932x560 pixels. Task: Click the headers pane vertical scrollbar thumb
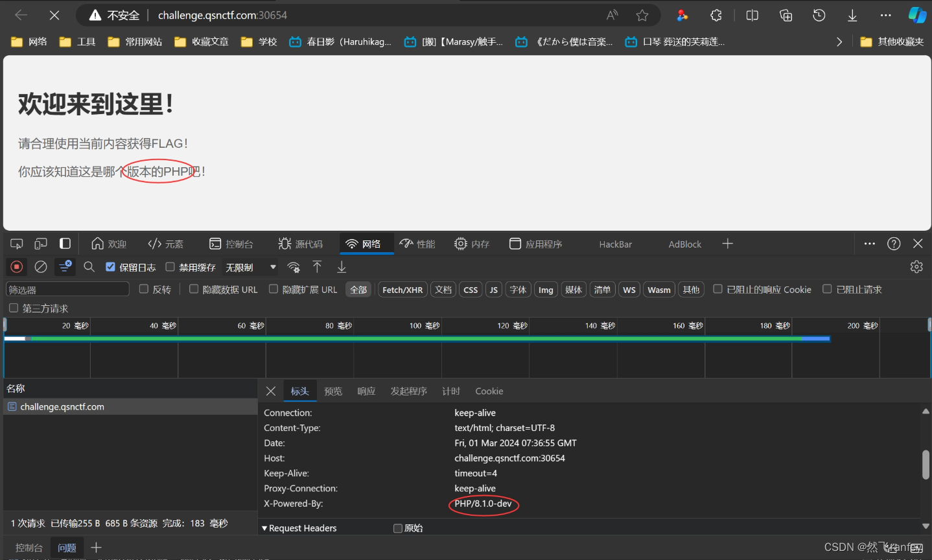pos(926,465)
